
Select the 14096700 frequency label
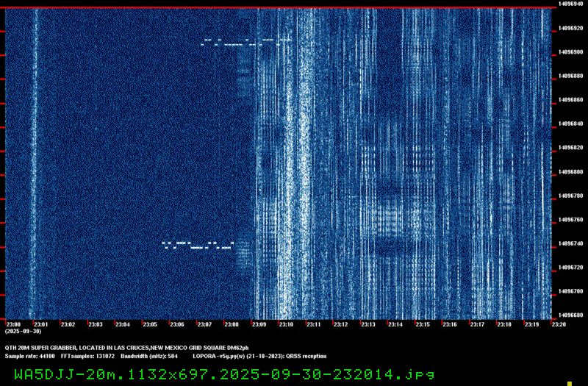pos(570,291)
